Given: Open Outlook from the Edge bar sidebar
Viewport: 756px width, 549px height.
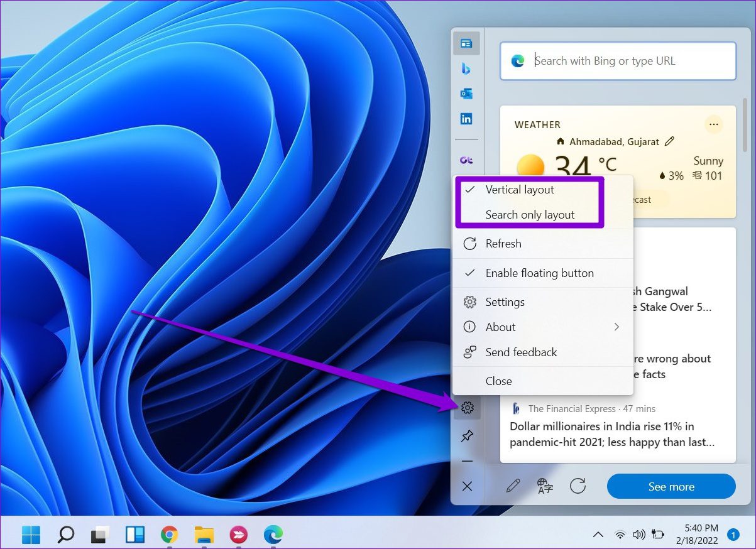Looking at the screenshot, I should (466, 94).
